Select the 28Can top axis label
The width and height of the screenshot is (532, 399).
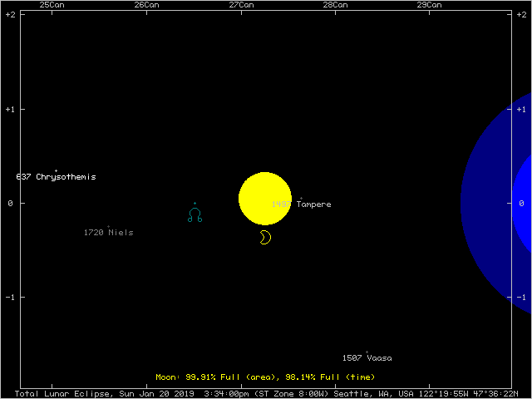335,5
